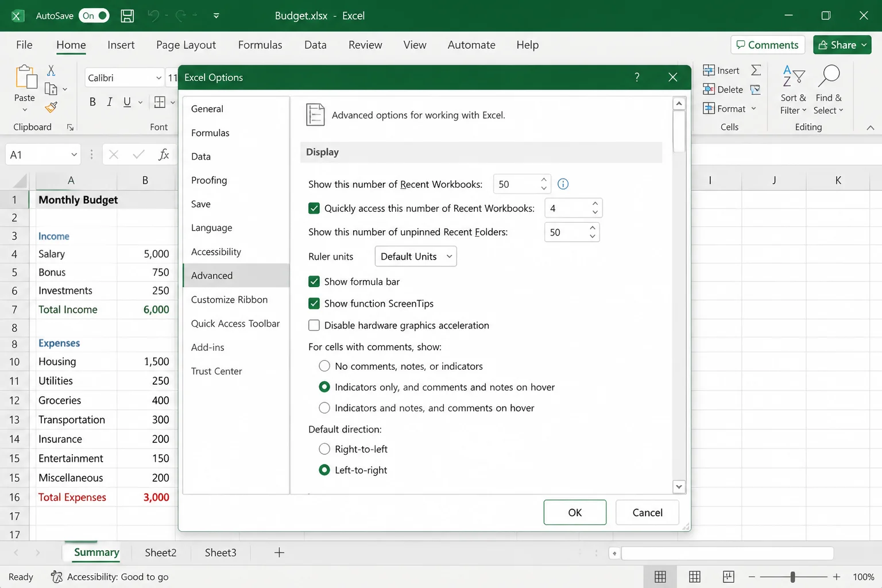Select Right-to-left direction

coord(324,449)
